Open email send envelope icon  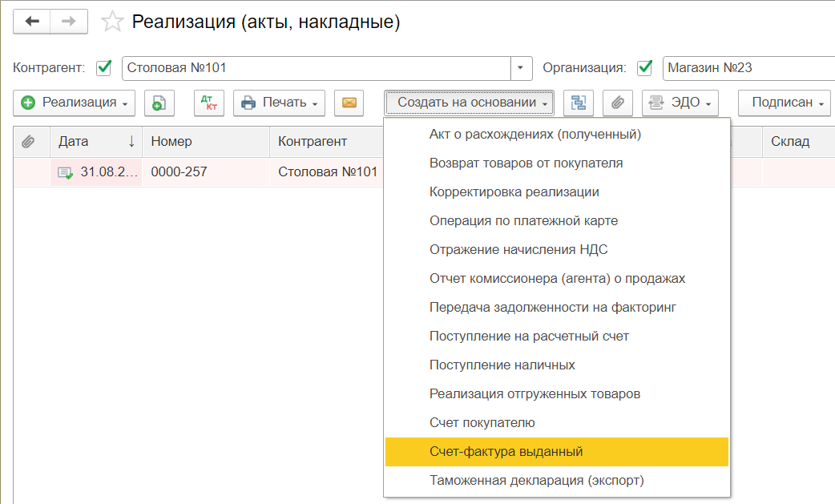point(349,103)
